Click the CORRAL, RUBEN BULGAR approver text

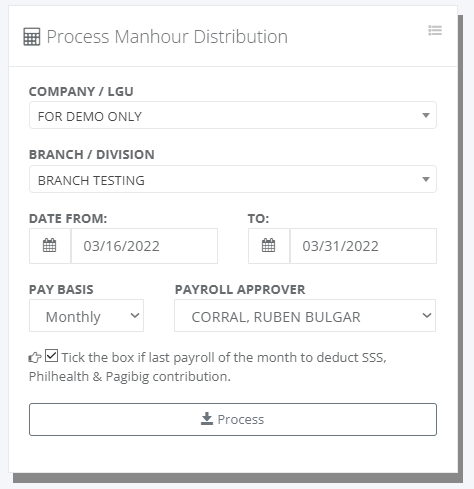coord(276,317)
